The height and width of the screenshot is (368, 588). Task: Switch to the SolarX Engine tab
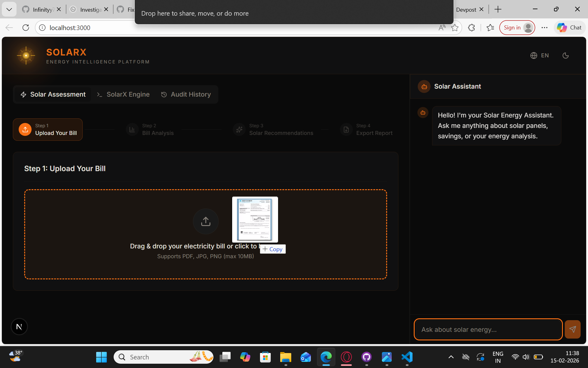click(123, 94)
